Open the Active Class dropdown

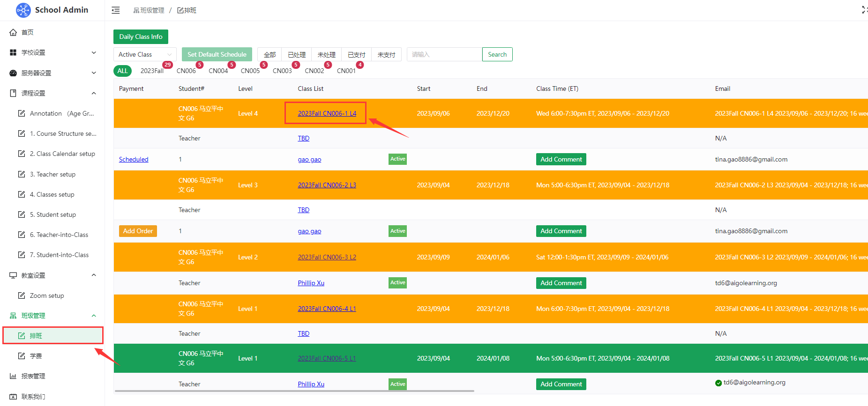coord(145,55)
